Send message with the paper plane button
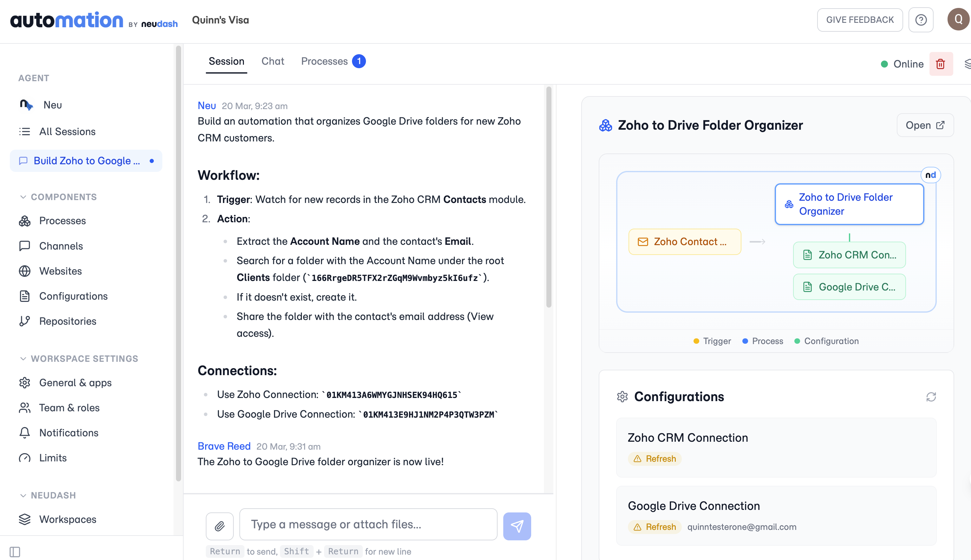 tap(517, 526)
